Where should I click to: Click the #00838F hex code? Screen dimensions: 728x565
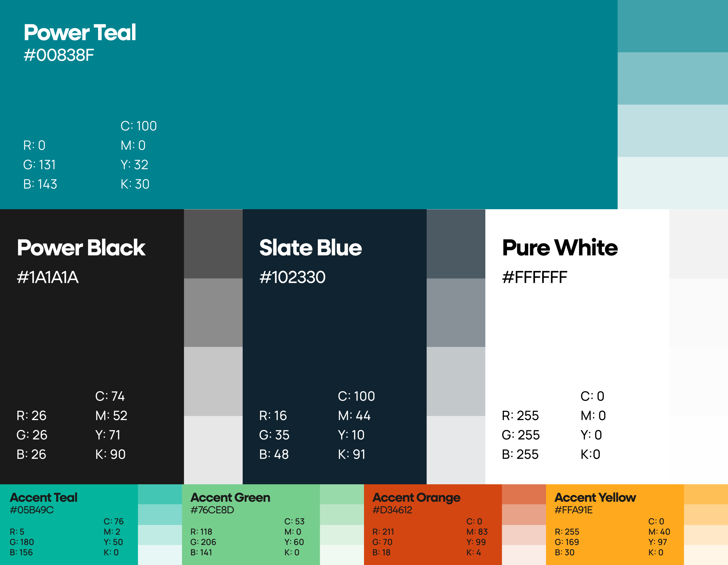point(59,55)
